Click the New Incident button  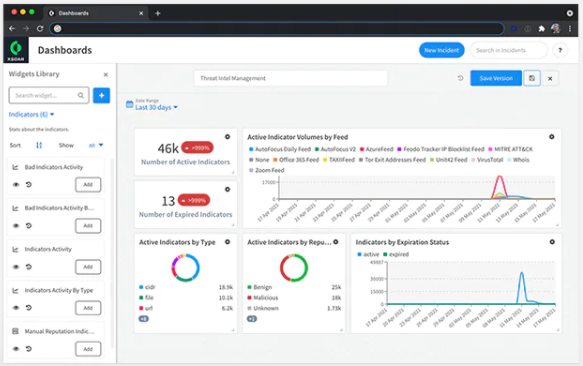(441, 50)
